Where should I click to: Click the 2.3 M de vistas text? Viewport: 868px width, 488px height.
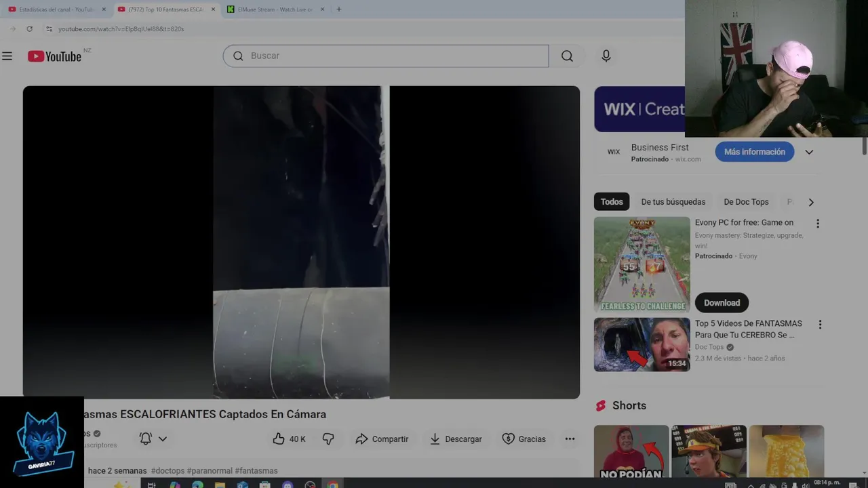click(719, 358)
